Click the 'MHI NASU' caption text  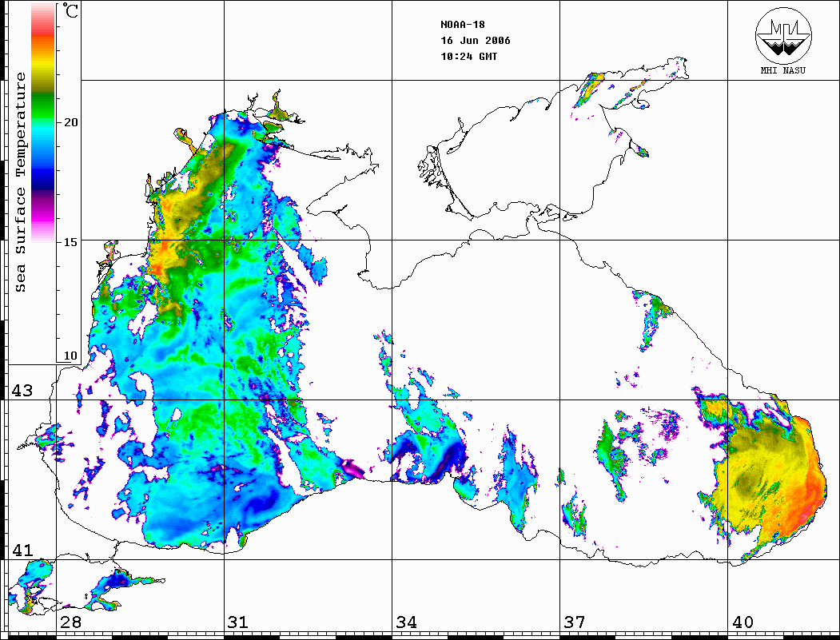(783, 70)
